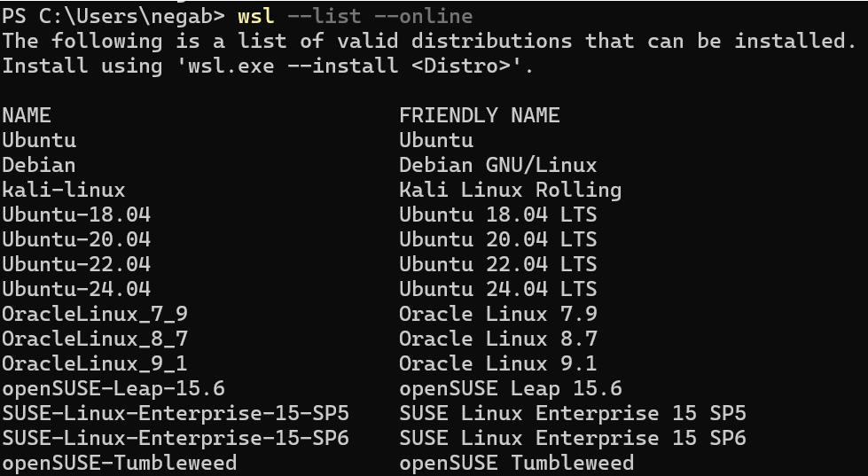Click the kali-linux distribution name
This screenshot has height=476, width=868.
click(x=64, y=190)
